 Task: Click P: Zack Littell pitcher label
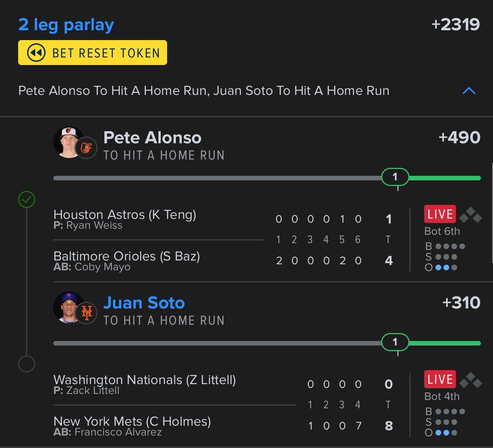point(86,391)
